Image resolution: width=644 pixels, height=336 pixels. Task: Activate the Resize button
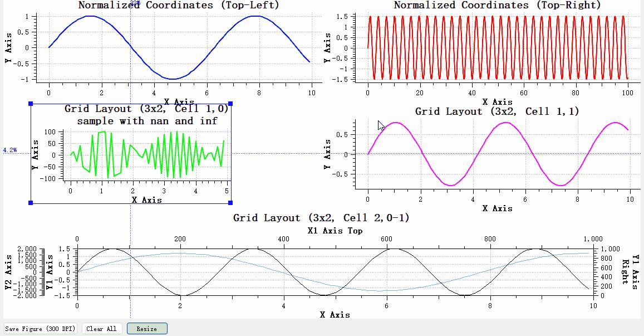click(x=147, y=329)
